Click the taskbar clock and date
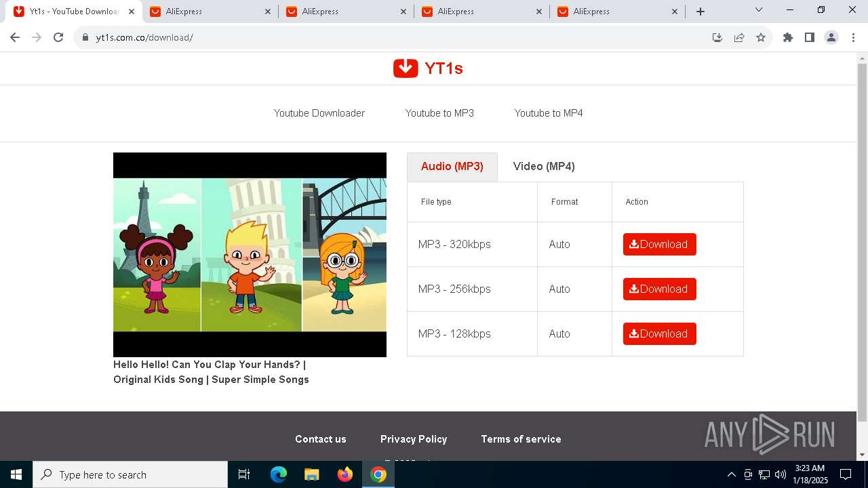 (810, 474)
